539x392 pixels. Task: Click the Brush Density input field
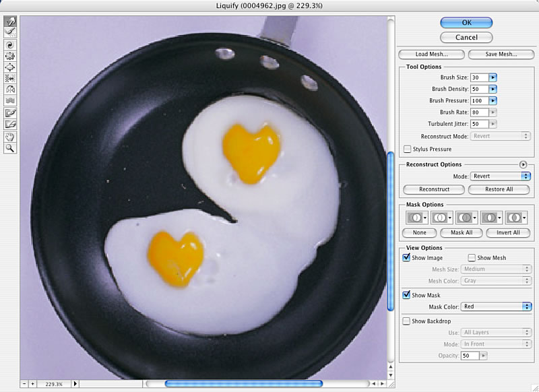[x=480, y=90]
